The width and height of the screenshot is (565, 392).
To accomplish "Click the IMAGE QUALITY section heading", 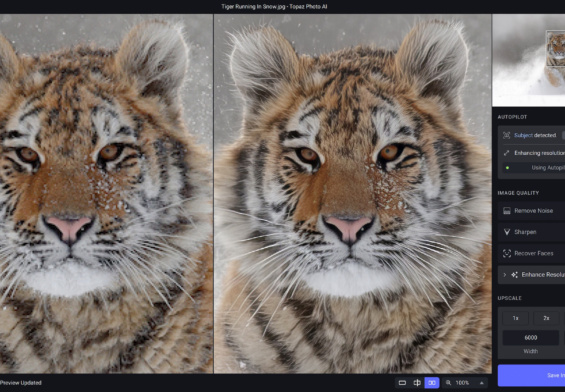I will point(518,193).
